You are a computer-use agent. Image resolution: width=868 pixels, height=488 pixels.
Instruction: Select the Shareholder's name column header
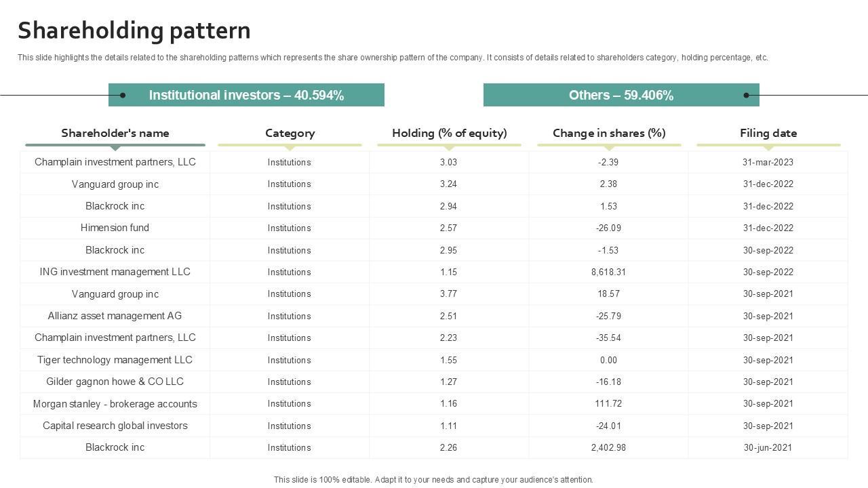[115, 134]
